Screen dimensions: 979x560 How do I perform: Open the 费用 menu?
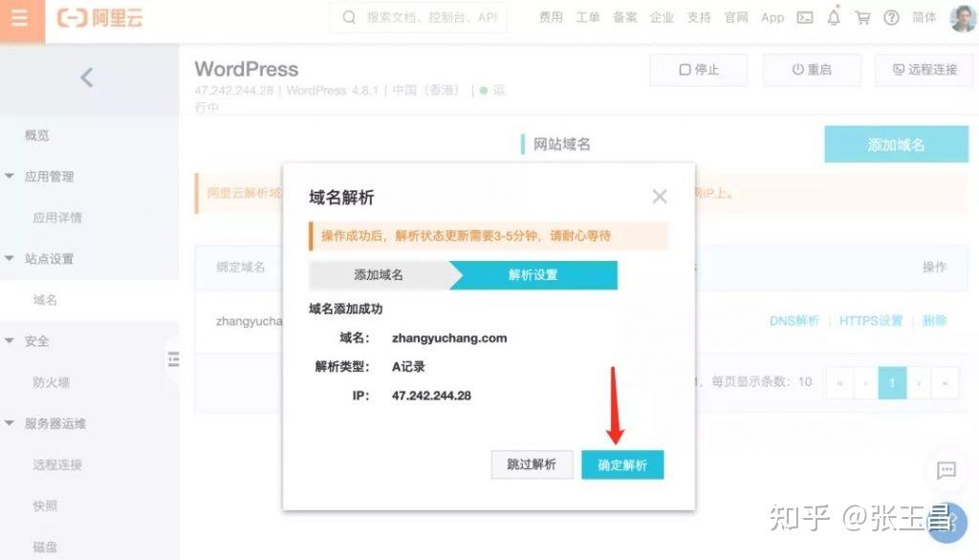click(x=551, y=17)
